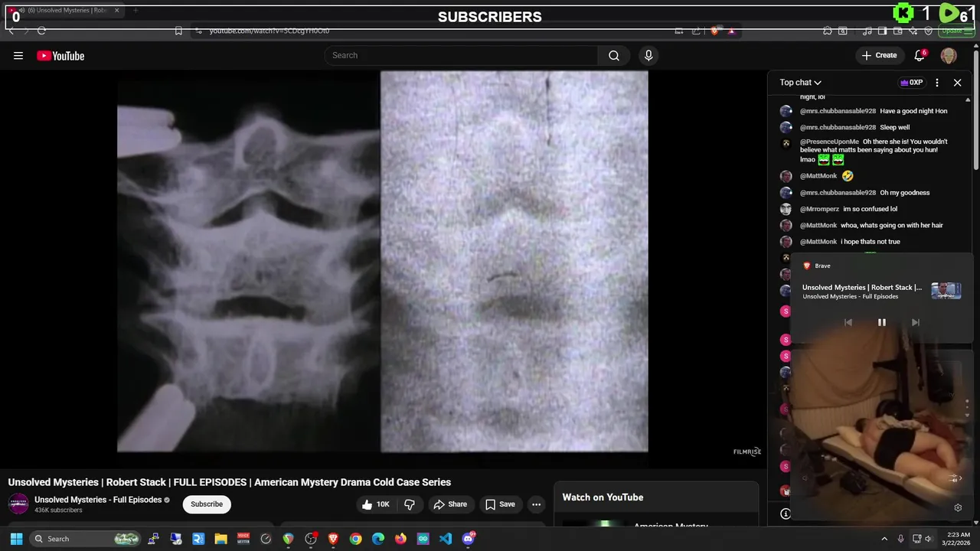
Task: Open the taskbar clock and date
Action: pos(958,539)
